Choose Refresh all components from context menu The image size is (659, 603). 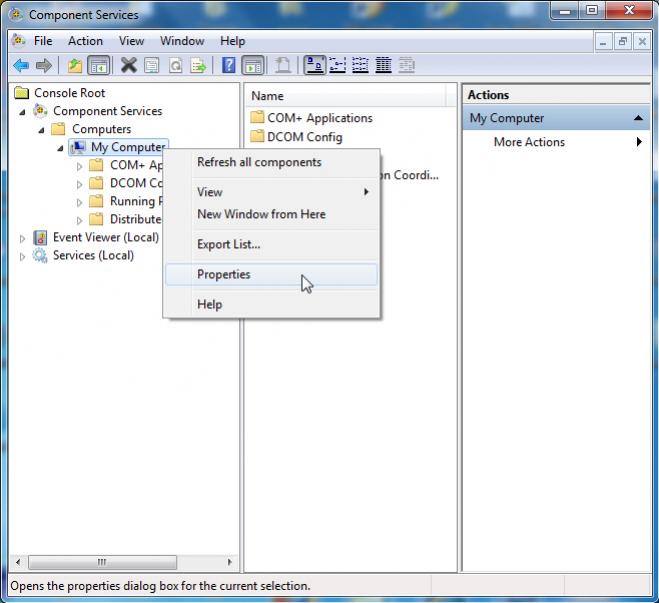272,162
